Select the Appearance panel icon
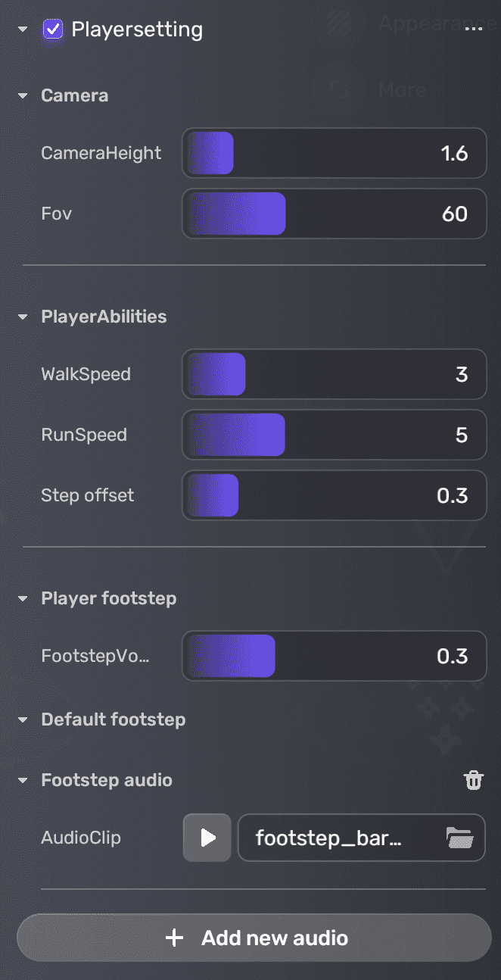The width and height of the screenshot is (501, 980). coord(338,23)
